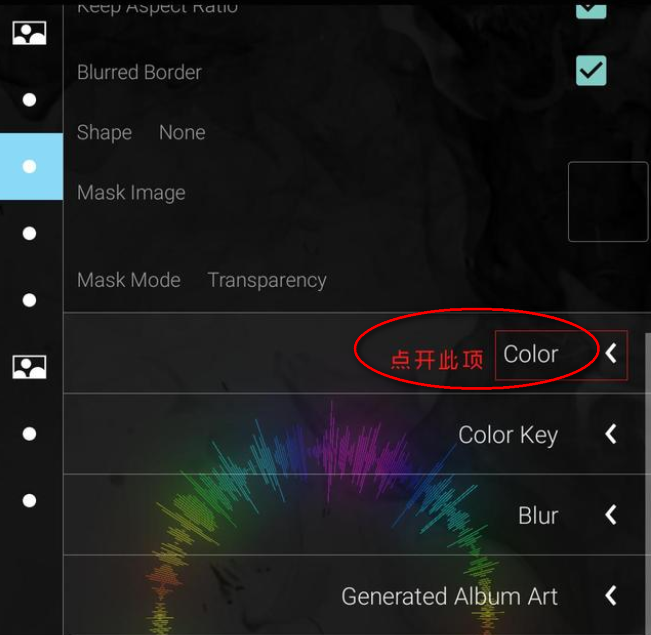The height and width of the screenshot is (635, 651).
Task: Expand the Generated Album Art chevron
Action: pyautogui.click(x=611, y=596)
